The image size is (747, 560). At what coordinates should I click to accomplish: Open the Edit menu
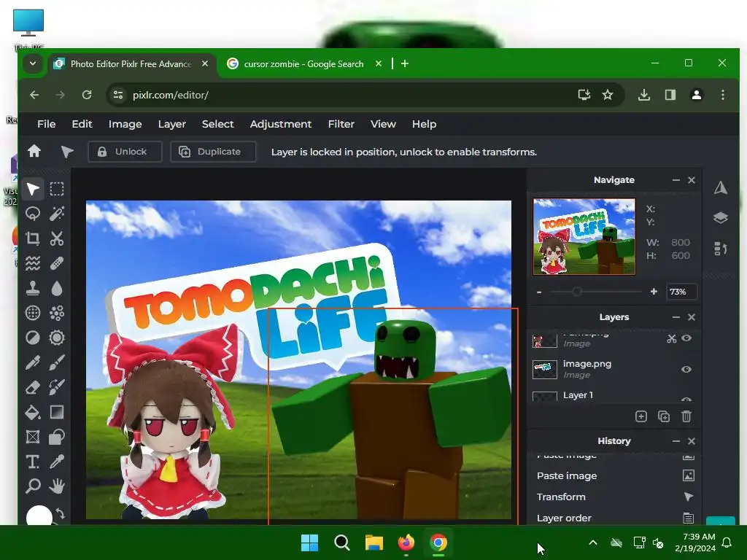[x=82, y=124]
